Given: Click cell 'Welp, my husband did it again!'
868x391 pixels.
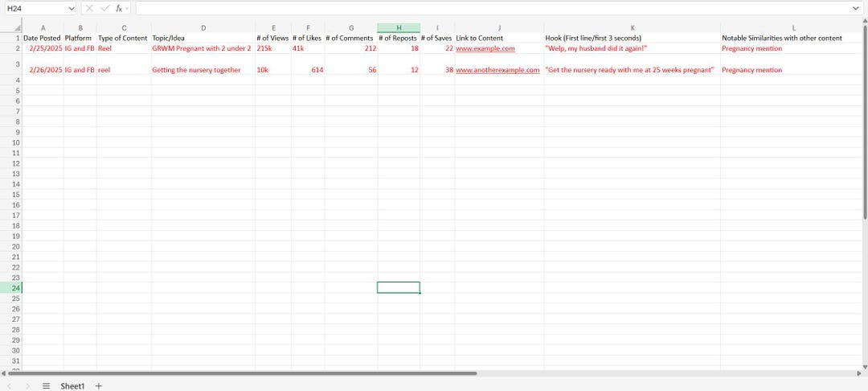Looking at the screenshot, I should pyautogui.click(x=633, y=49).
